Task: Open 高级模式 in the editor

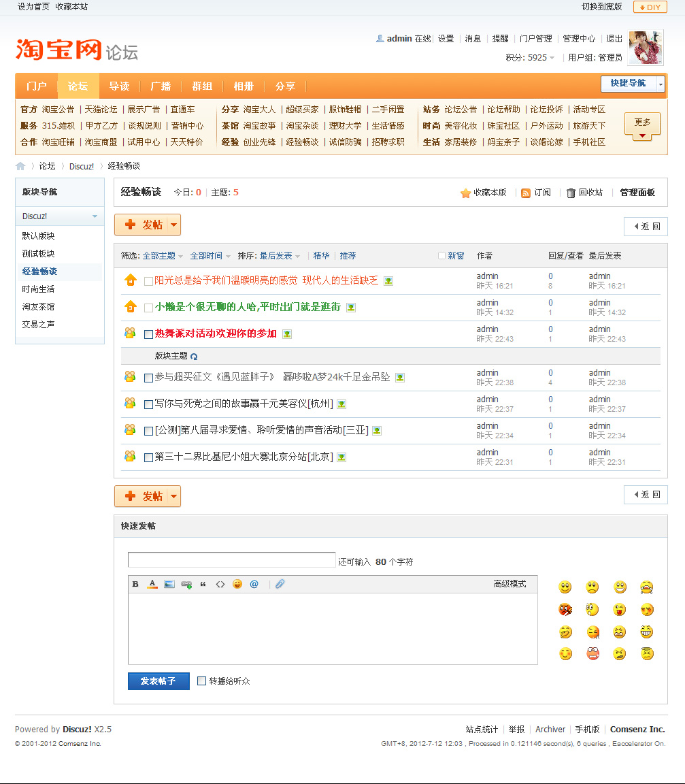Action: pos(509,584)
